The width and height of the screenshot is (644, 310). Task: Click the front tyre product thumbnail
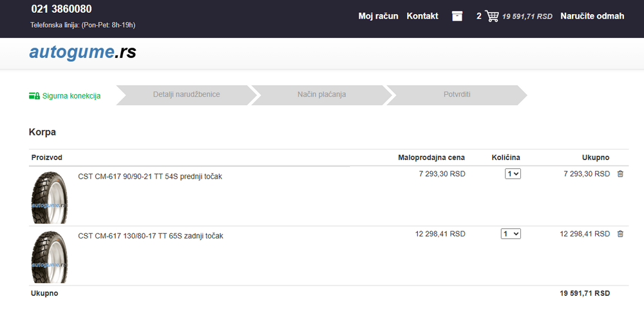coord(49,197)
